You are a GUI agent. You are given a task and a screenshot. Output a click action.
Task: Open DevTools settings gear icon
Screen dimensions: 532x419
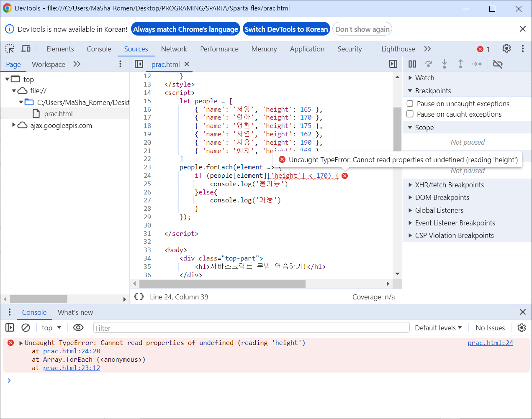[506, 49]
